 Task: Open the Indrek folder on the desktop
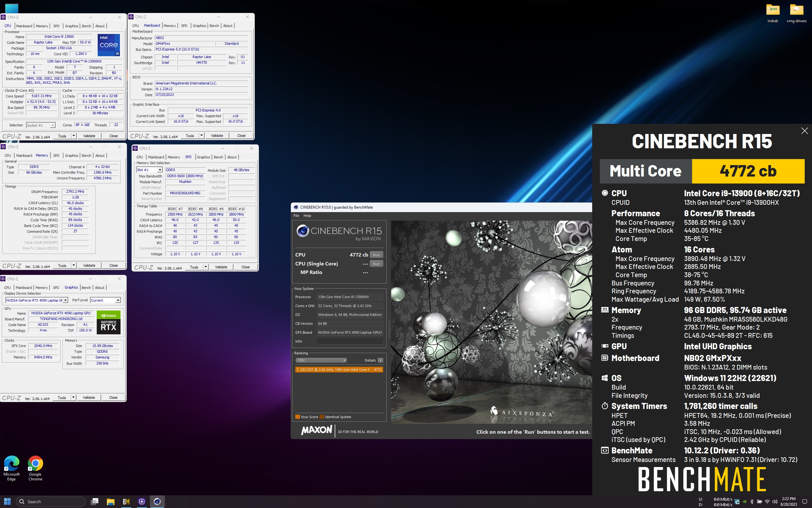(x=772, y=13)
